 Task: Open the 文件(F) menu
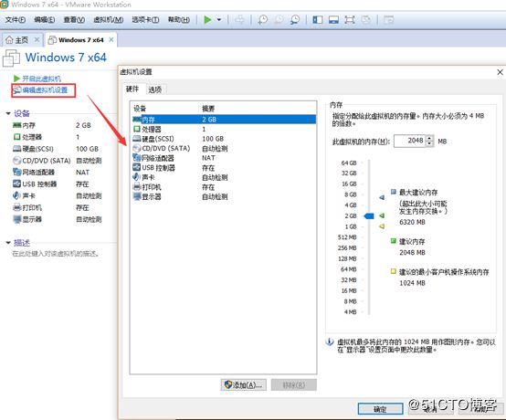tap(16, 20)
